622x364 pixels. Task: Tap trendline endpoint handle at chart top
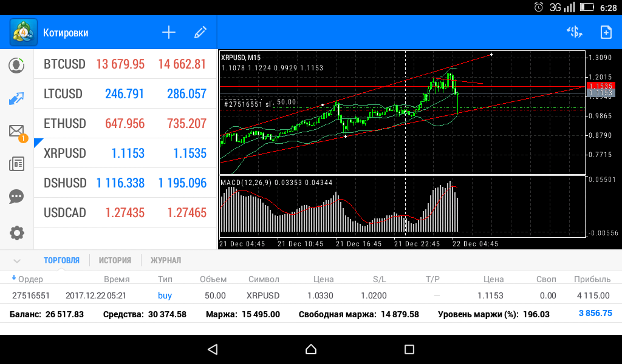tap(491, 54)
